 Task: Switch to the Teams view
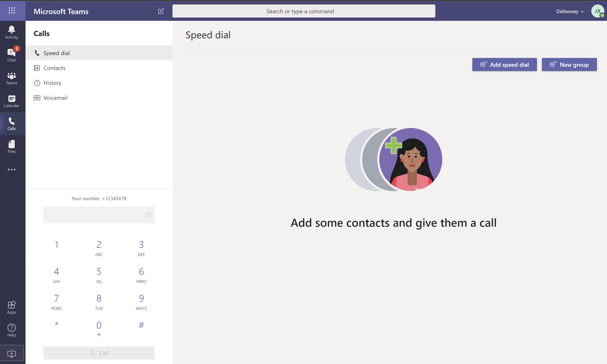click(11, 78)
